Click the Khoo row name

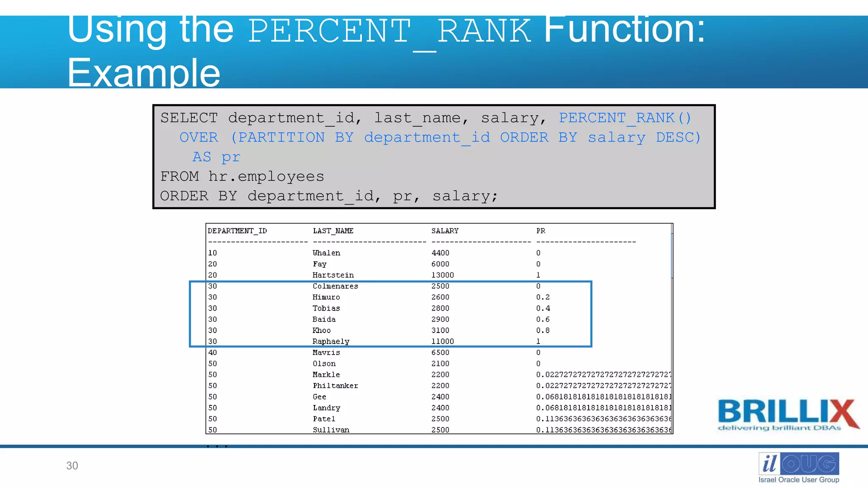tap(322, 330)
